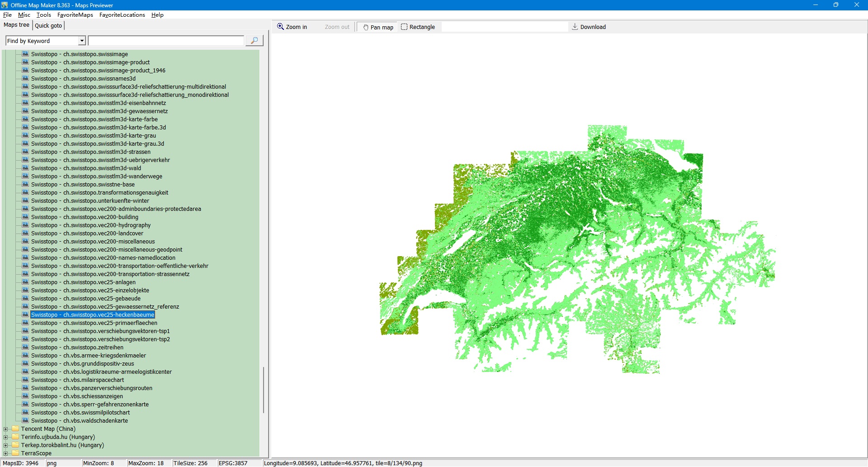Screen dimensions: 868x467
Task: Click the maps tree vertical scrollbar thumb
Action: (x=263, y=389)
